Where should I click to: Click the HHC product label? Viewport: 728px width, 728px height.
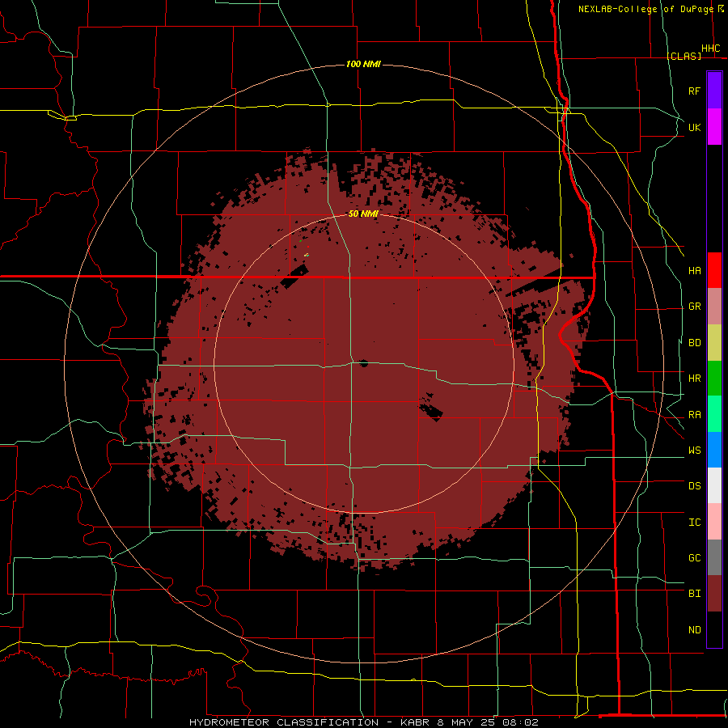coord(710,49)
